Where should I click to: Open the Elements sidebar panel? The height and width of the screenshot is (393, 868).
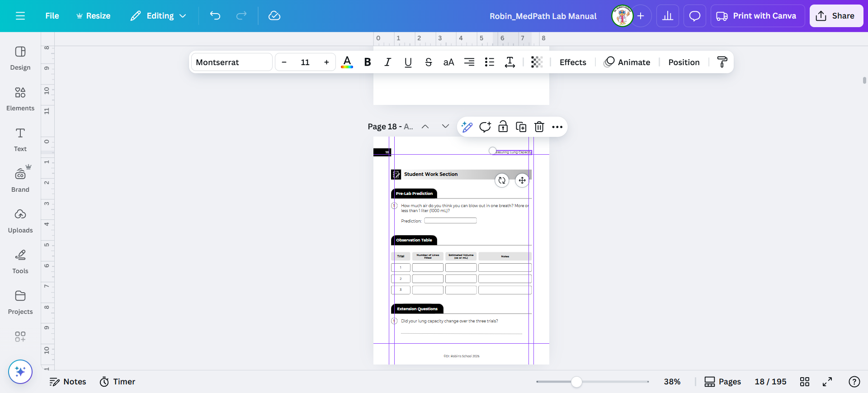20,99
